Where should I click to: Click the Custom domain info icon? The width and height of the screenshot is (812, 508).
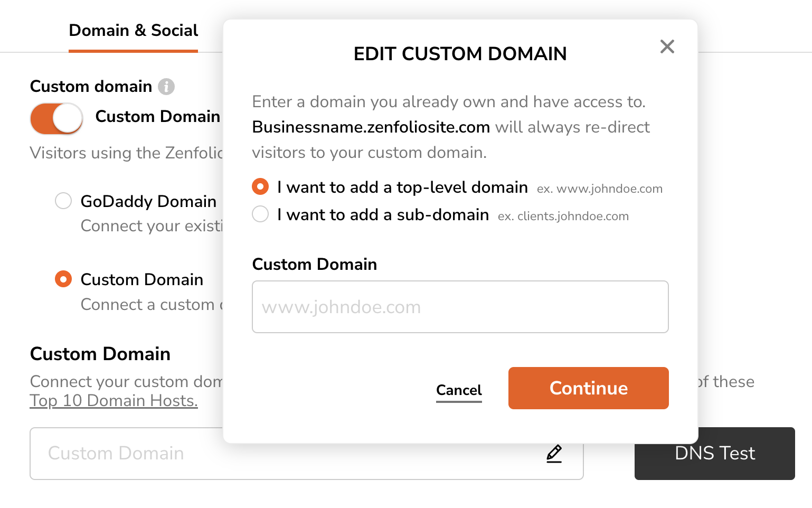[x=166, y=87]
